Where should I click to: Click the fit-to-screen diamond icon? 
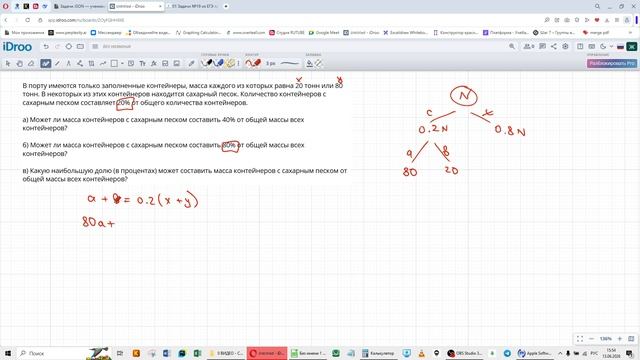(x=69, y=47)
